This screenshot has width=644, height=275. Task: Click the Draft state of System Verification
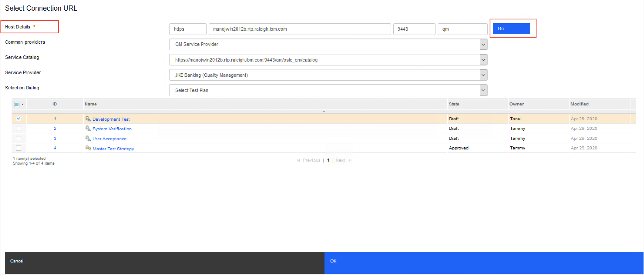click(454, 128)
